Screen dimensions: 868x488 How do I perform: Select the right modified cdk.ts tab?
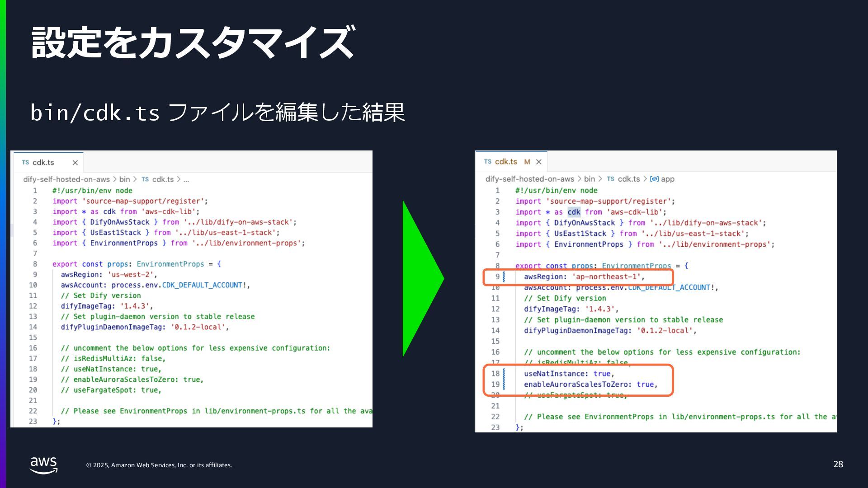pos(505,162)
